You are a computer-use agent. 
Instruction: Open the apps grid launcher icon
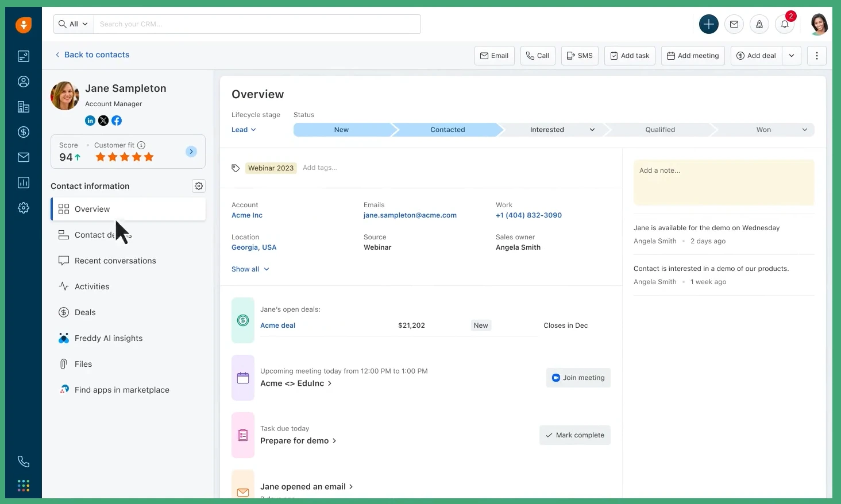click(x=24, y=486)
